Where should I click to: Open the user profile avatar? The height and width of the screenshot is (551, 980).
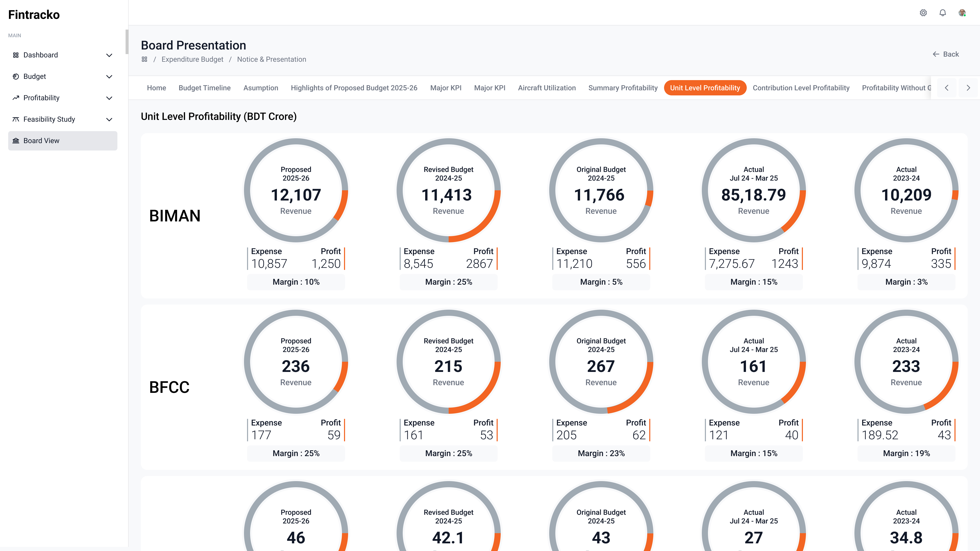coord(962,13)
